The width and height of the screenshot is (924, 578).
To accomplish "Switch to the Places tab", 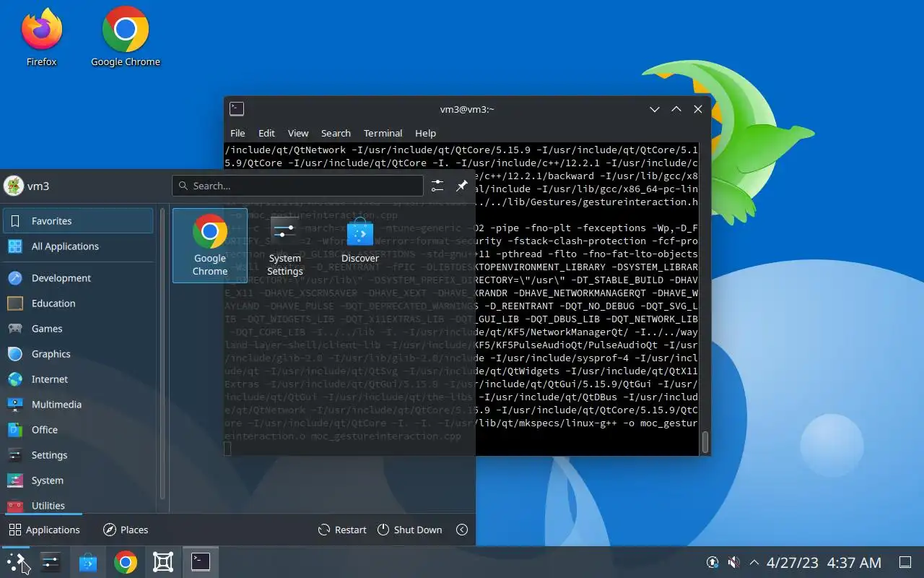I will pyautogui.click(x=126, y=530).
